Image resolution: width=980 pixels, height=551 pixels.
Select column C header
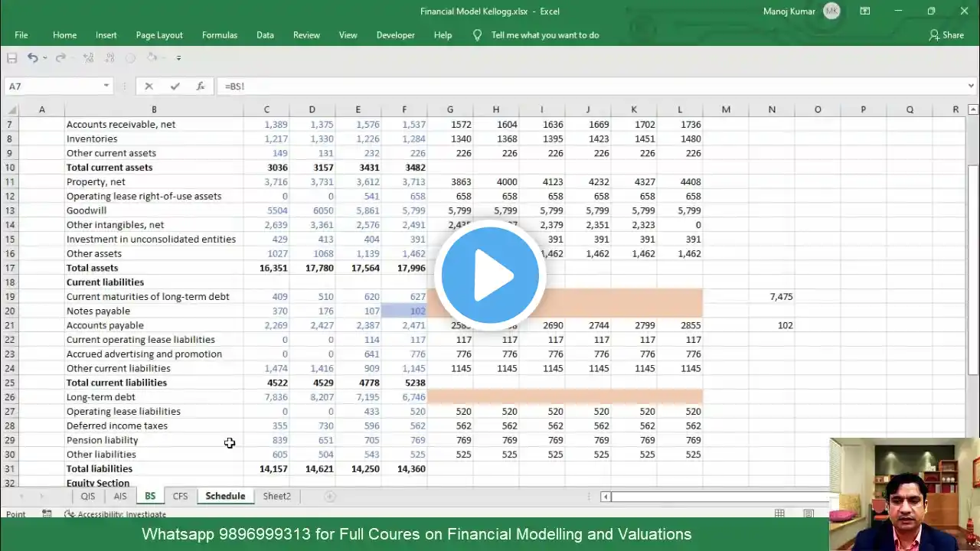point(266,109)
